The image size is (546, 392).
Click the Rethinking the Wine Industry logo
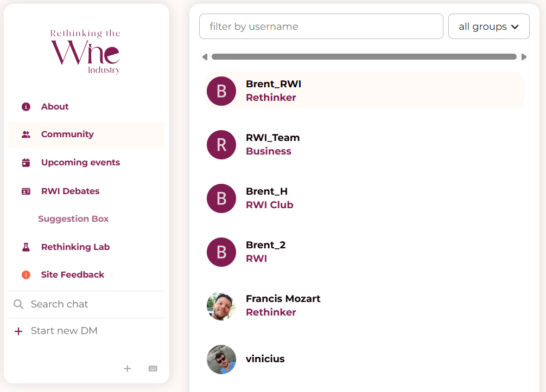tap(86, 52)
